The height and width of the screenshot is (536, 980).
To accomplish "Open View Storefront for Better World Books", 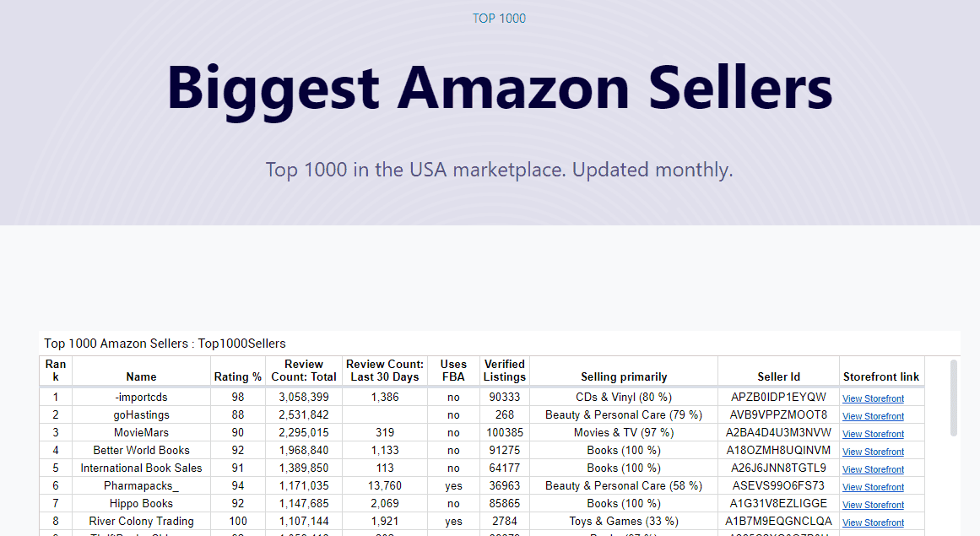I will pyautogui.click(x=873, y=452).
